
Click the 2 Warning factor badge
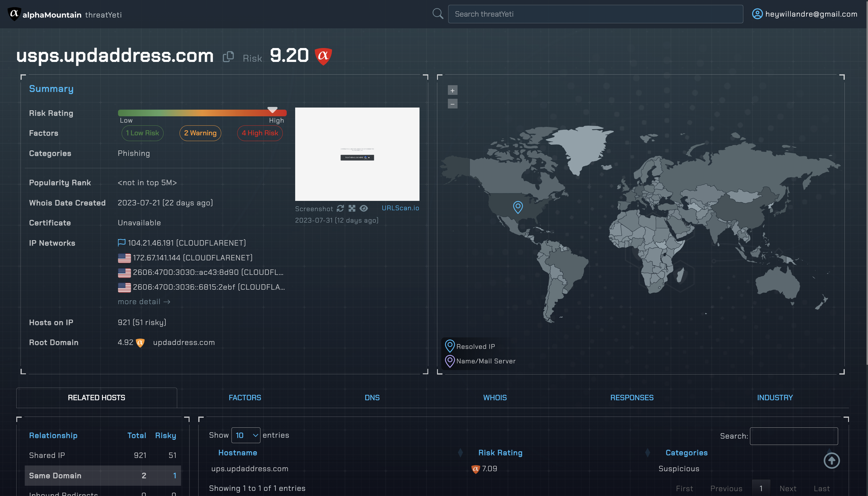click(x=200, y=133)
